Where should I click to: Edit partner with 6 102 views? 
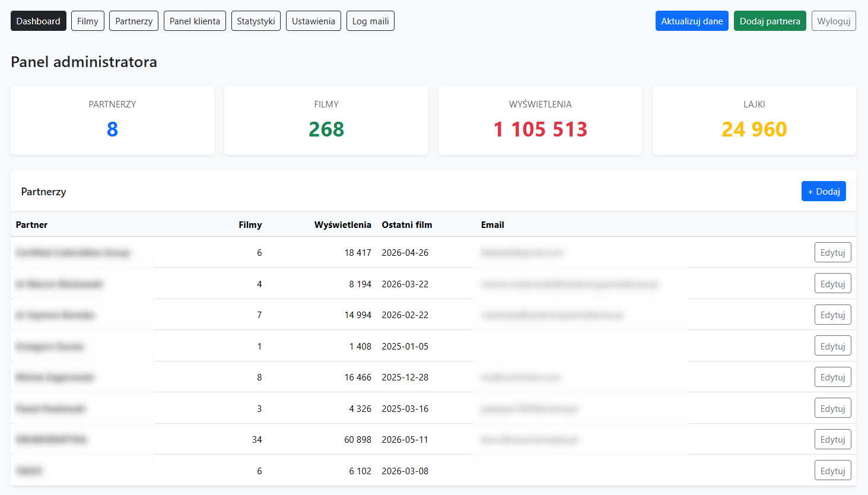point(833,471)
